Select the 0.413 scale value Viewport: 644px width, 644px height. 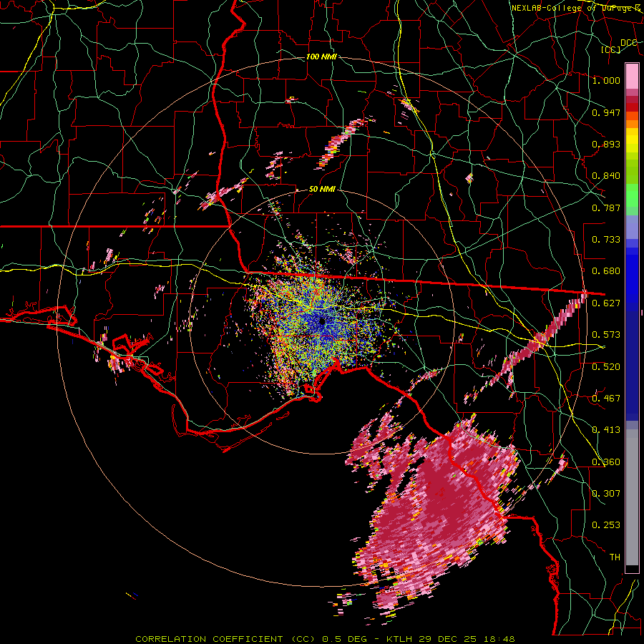coord(606,430)
